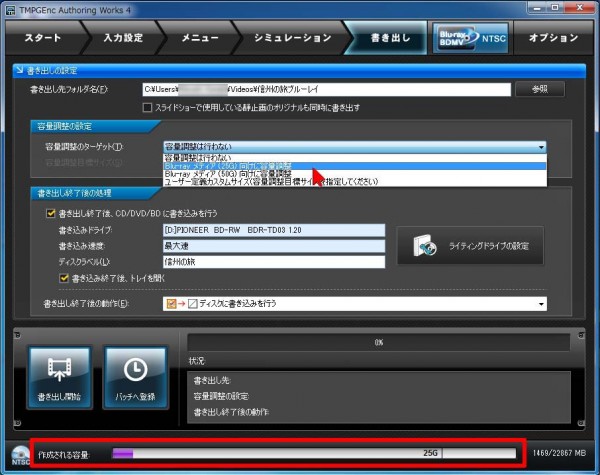600x475 pixels.
Task: Click the 書き出し先フォルダ名 path field
Action: click(x=326, y=90)
